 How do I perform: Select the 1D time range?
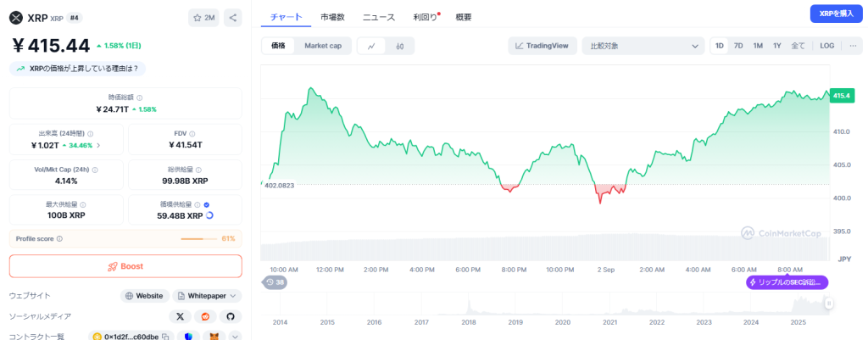pyautogui.click(x=720, y=46)
